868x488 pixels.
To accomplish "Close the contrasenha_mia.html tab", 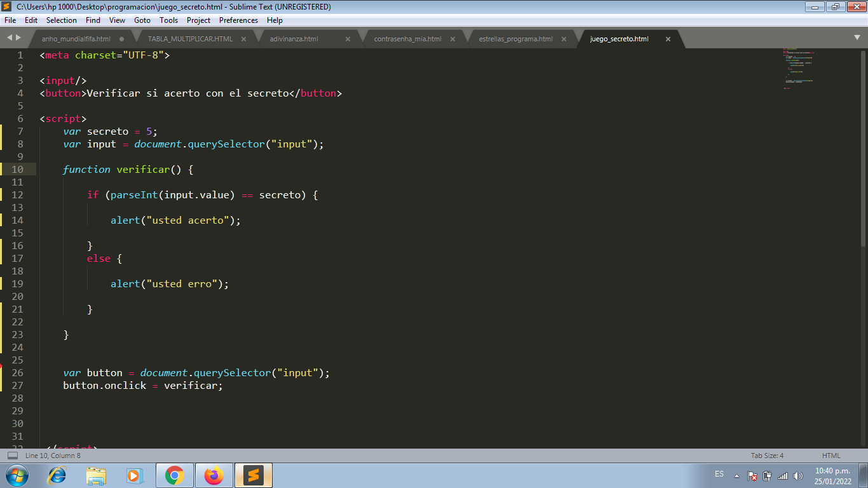I will [453, 39].
